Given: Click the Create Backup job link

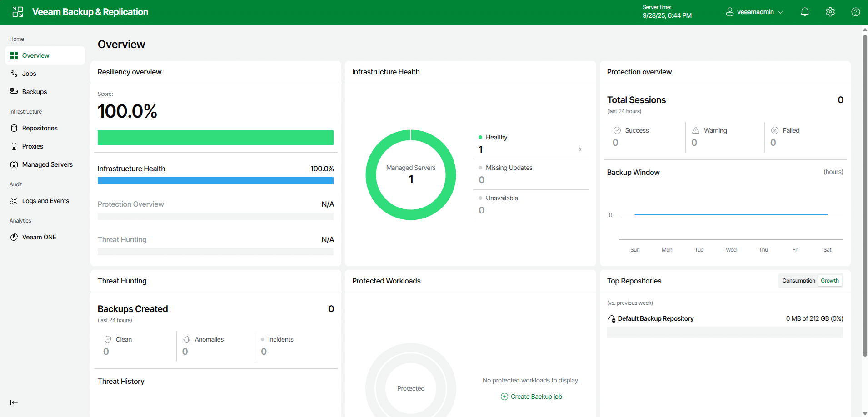Looking at the screenshot, I should 532,397.
